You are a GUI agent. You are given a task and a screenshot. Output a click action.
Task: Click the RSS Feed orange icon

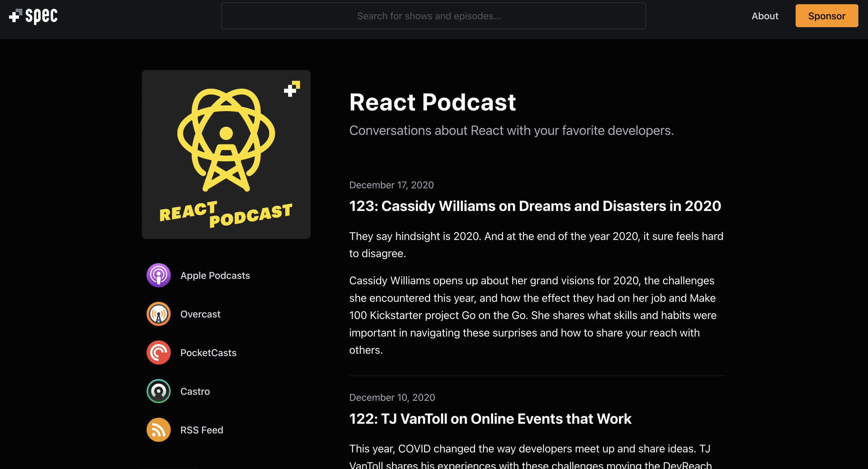coord(158,429)
